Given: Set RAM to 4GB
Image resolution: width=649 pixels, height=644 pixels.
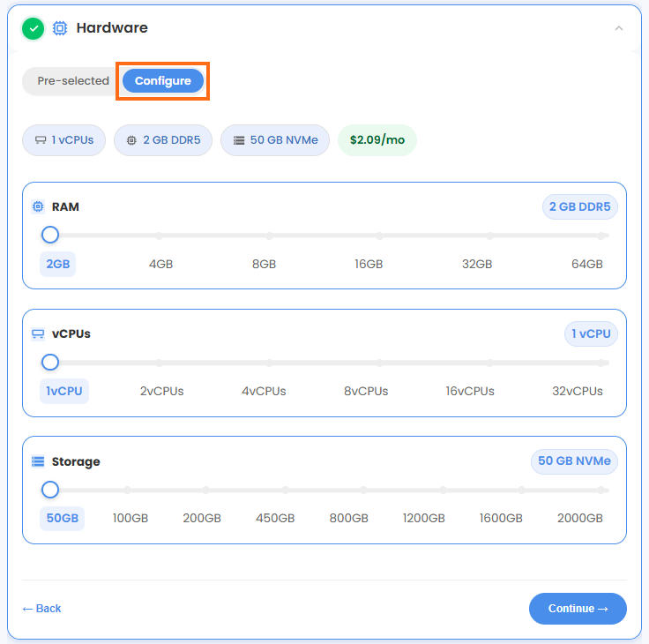Looking at the screenshot, I should point(160,264).
